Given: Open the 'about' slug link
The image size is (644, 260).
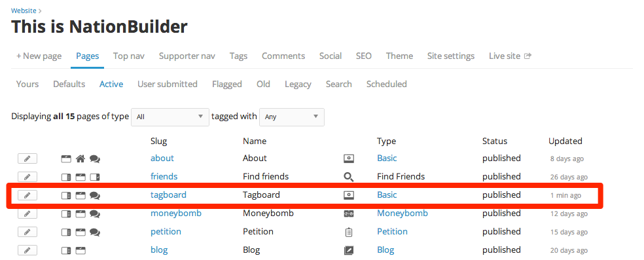Looking at the screenshot, I should tap(162, 158).
